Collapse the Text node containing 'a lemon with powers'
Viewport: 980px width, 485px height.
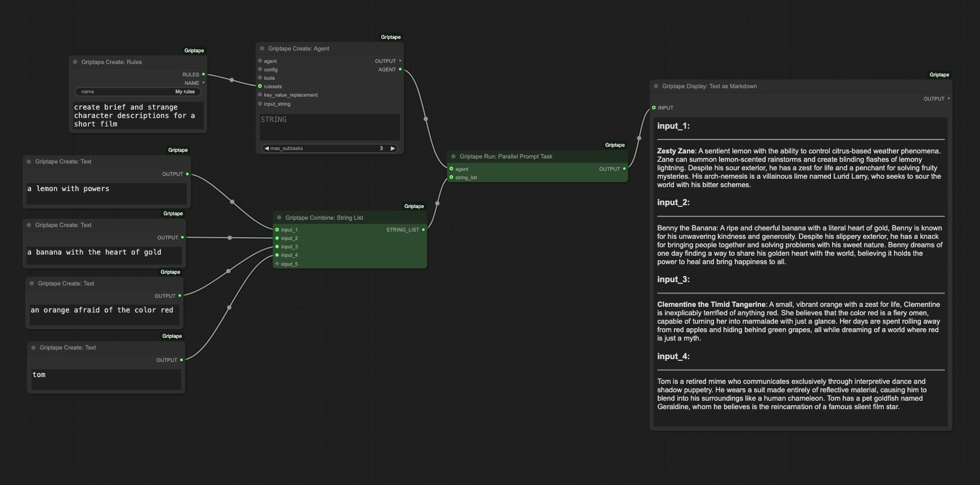(x=29, y=161)
